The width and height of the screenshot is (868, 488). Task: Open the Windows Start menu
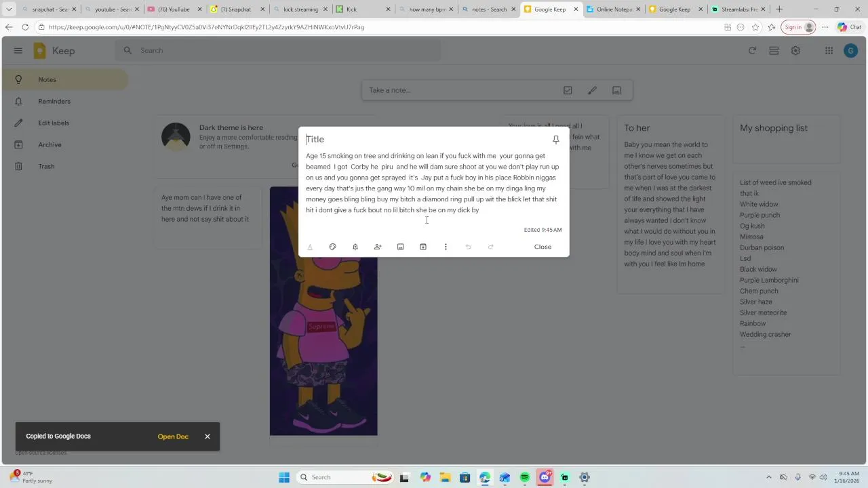[x=284, y=477]
